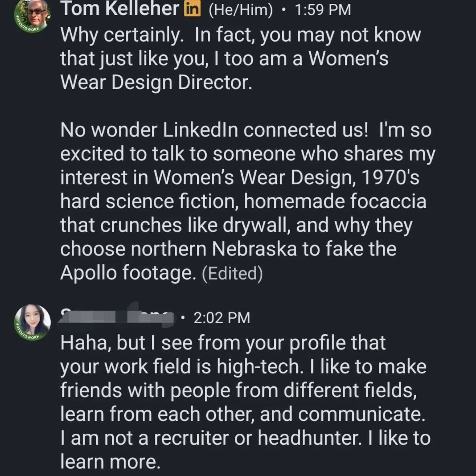
Task: Open the Tom Kelleher name link
Action: pos(120,9)
